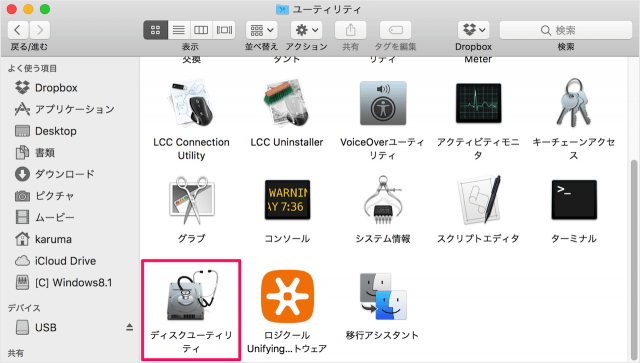Select the 移行アシスタント icon
The width and height of the screenshot is (640, 363).
coord(383,296)
